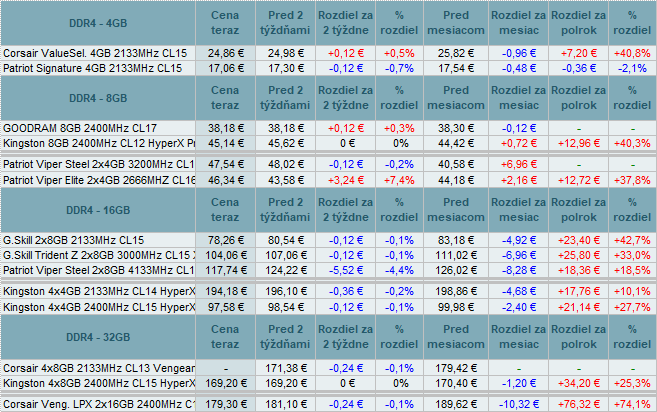The height and width of the screenshot is (412, 657).
Task: Select the +7,4% percent difference
Action: point(399,180)
